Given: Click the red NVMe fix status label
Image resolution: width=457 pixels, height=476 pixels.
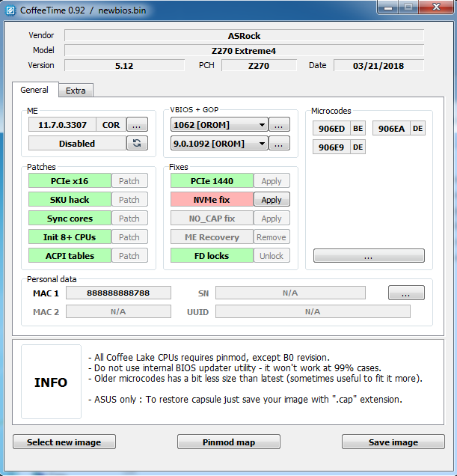Looking at the screenshot, I should click(x=212, y=199).
